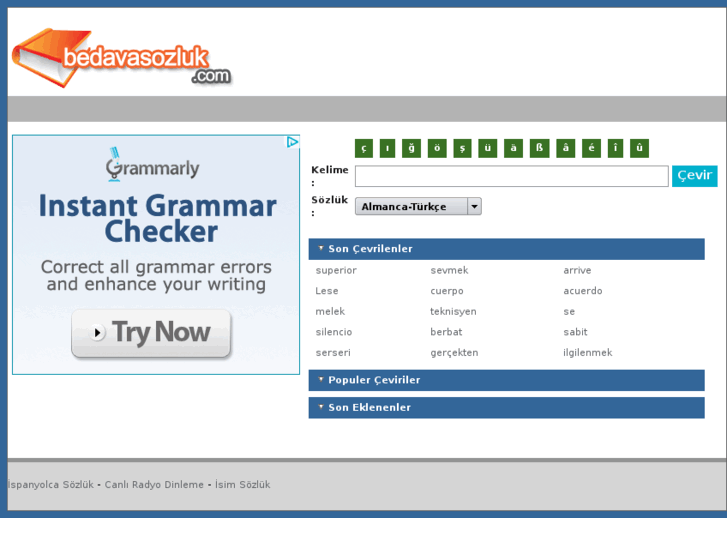The height and width of the screenshot is (545, 727).
Task: Open recent translation 'cuerpo'
Action: click(447, 291)
